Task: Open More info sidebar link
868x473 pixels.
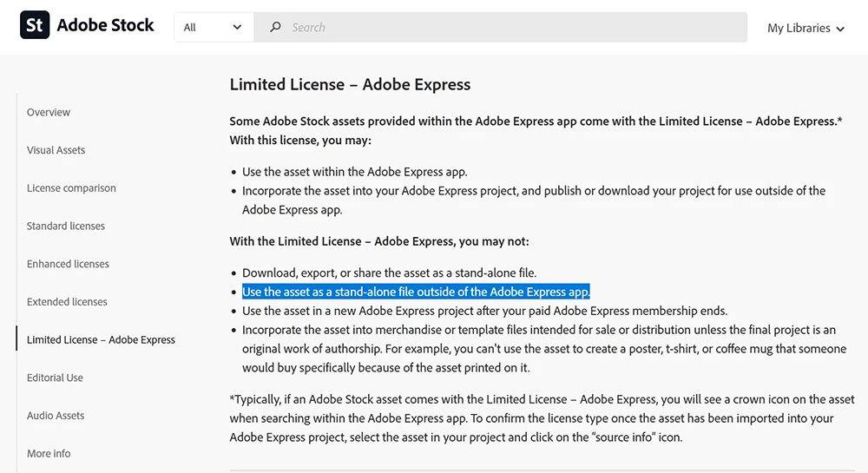Action: (49, 453)
